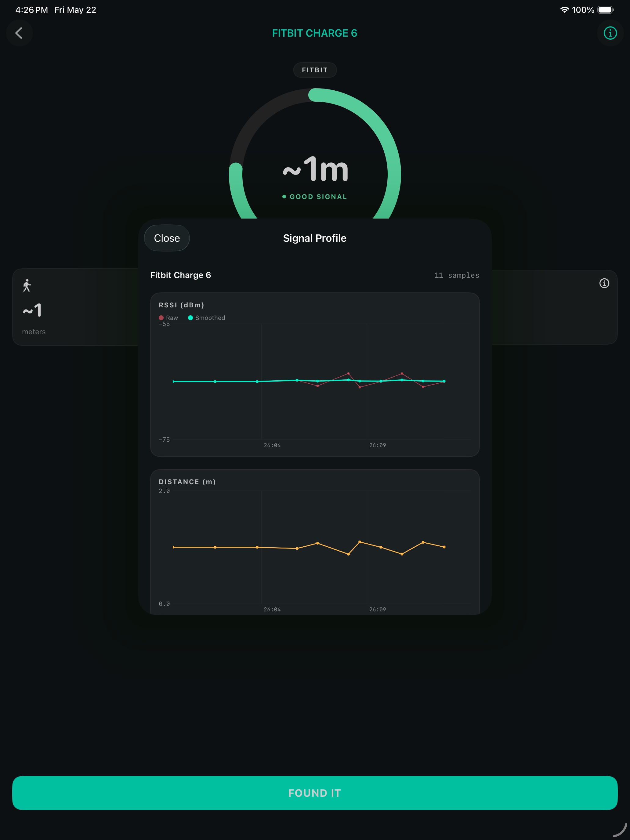Tap the 'meters' label on left card

pos(34,332)
